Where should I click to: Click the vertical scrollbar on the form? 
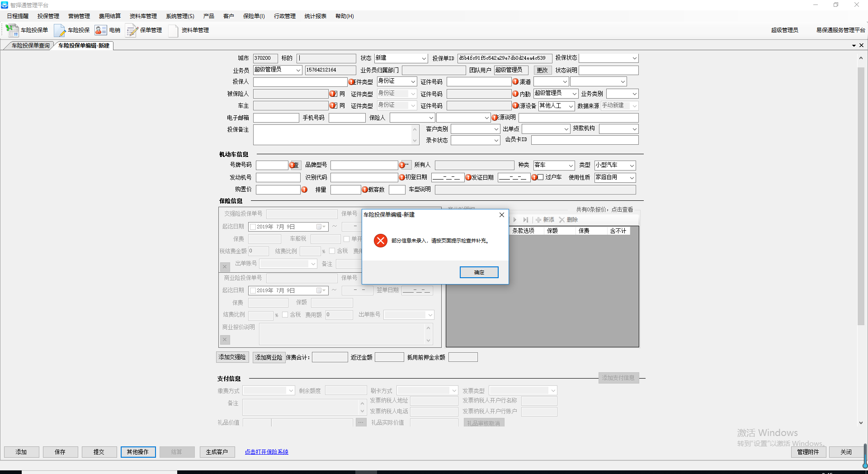[x=861, y=194]
